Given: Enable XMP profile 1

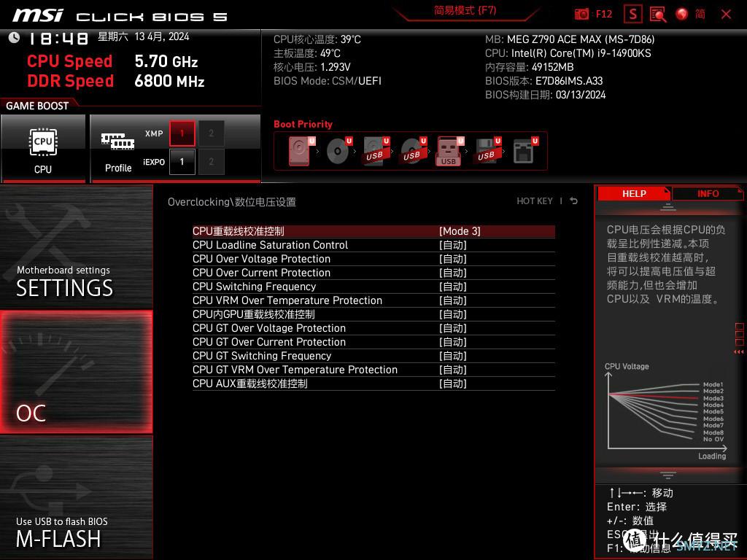Looking at the screenshot, I should [x=182, y=134].
